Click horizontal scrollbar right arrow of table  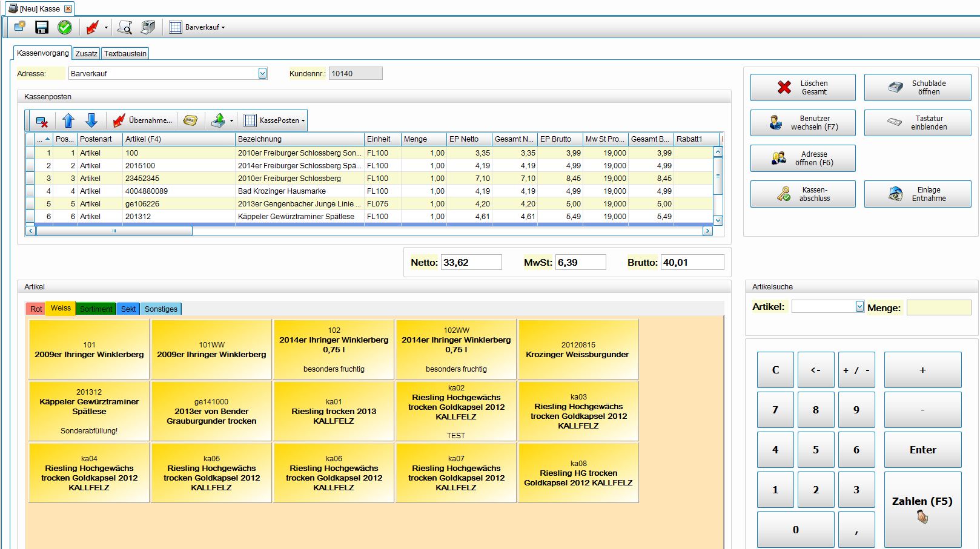tap(707, 231)
